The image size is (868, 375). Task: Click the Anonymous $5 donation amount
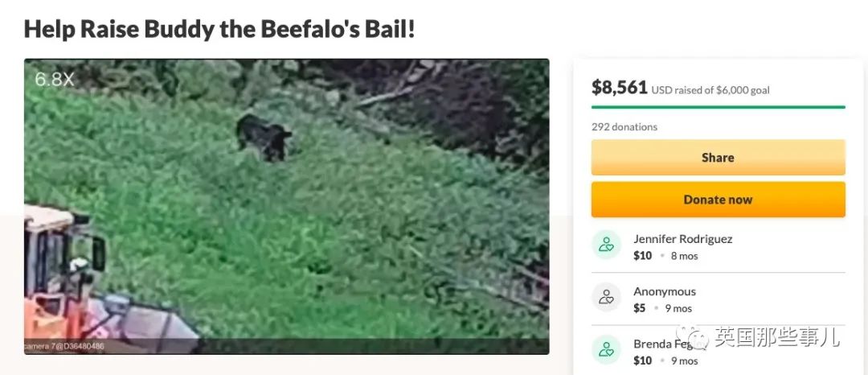pos(640,308)
